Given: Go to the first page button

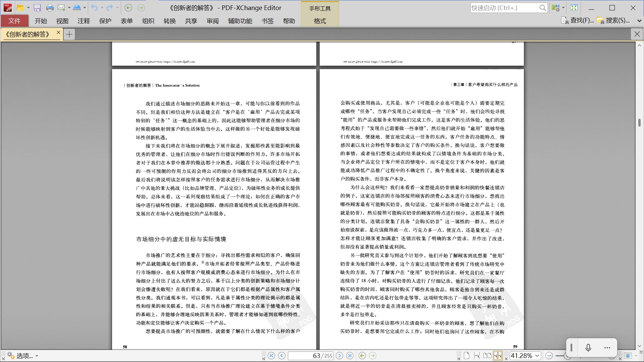Looking at the screenshot, I should tap(271, 356).
